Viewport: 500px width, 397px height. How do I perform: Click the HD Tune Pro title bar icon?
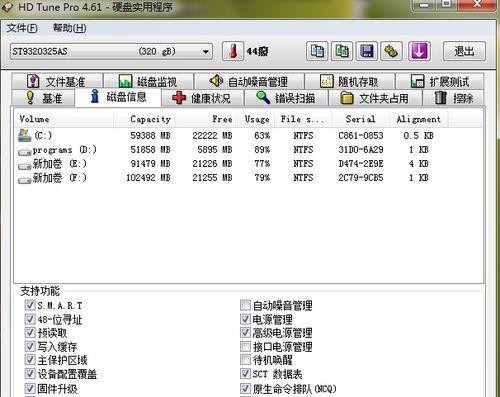[x=7, y=7]
